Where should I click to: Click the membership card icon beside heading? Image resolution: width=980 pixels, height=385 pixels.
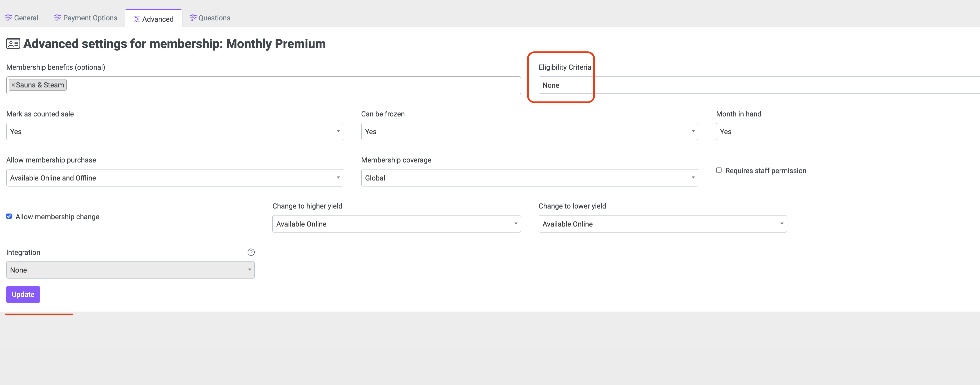[x=13, y=44]
